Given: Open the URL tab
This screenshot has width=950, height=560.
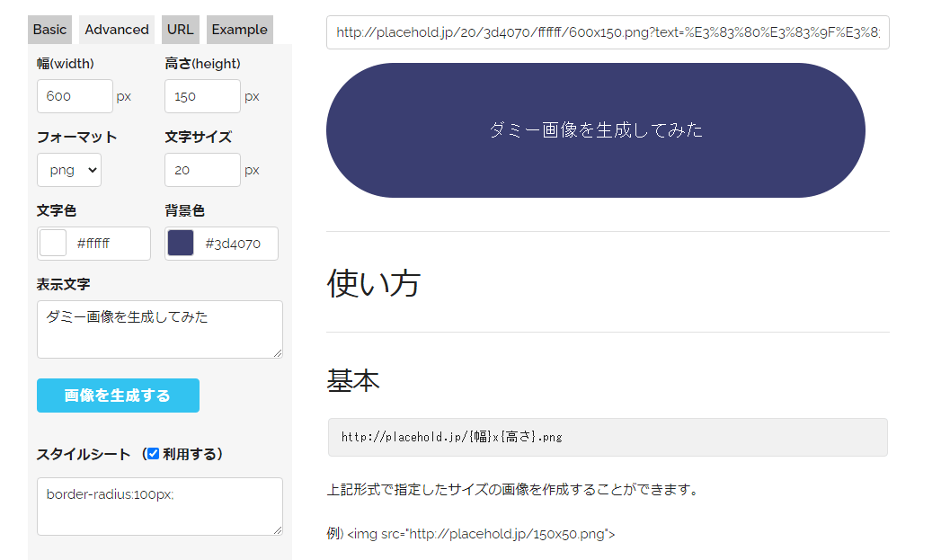Looking at the screenshot, I should coord(180,30).
